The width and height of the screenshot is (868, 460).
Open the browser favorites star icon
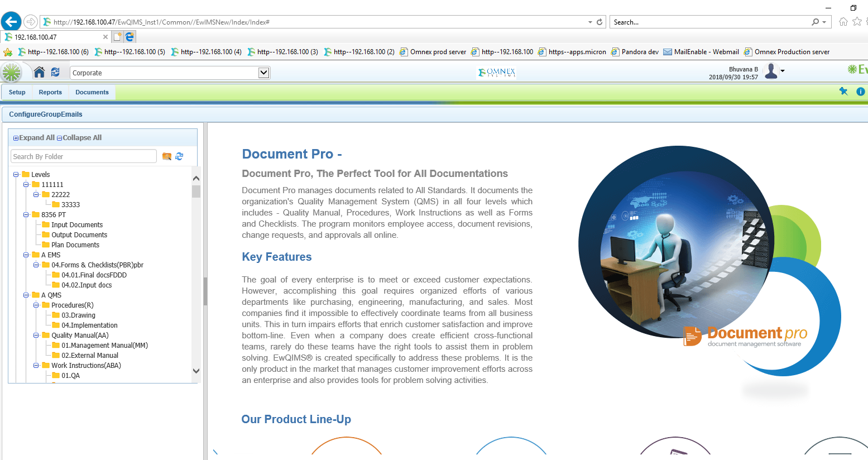click(857, 22)
